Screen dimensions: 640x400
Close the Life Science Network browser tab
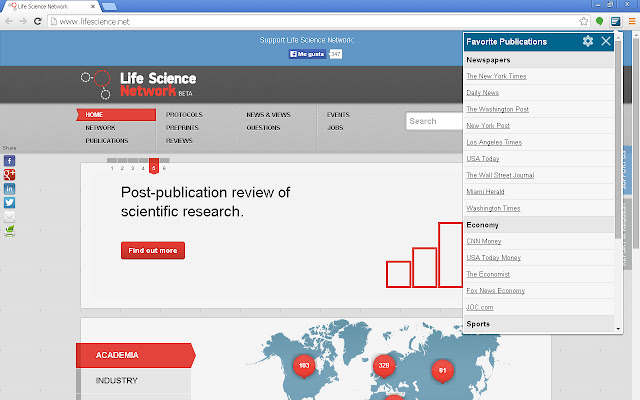(93, 7)
